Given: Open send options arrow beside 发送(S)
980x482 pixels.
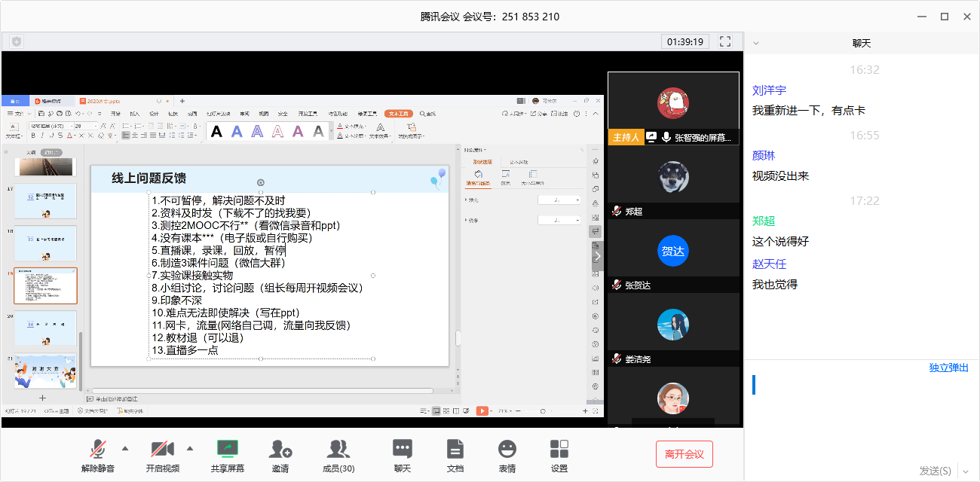Looking at the screenshot, I should pos(966,471).
